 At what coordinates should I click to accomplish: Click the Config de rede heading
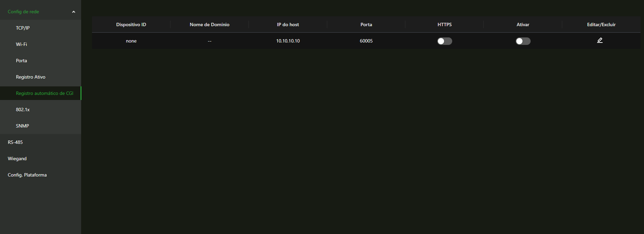(23, 12)
